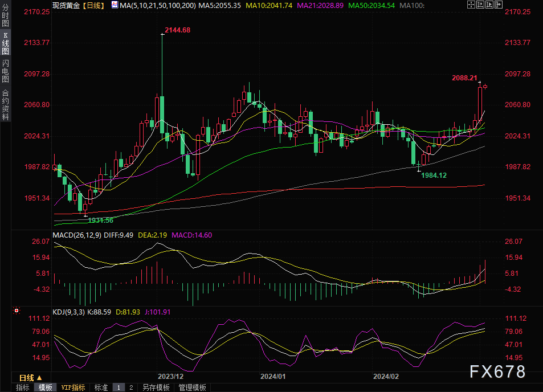Open the 闪电图 side tab
This screenshot has width=543, height=392.
(x=6, y=71)
